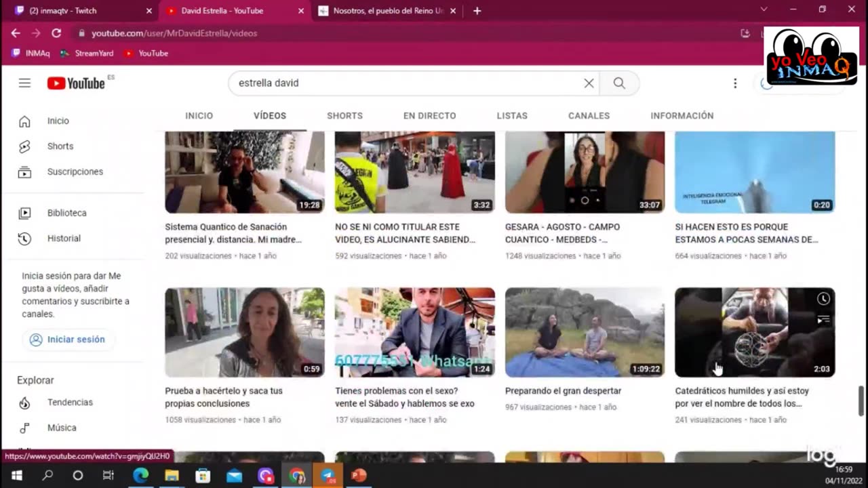Go back with the browser back arrow
This screenshot has width=868, height=488.
(16, 33)
